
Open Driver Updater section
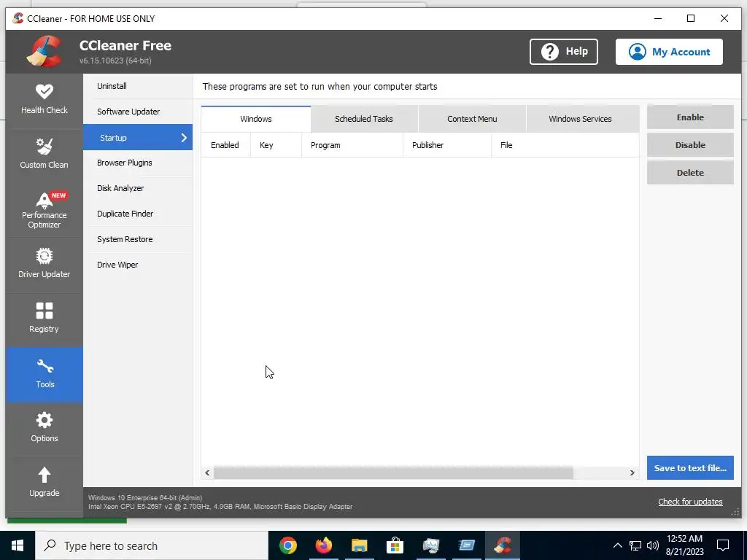pos(44,265)
